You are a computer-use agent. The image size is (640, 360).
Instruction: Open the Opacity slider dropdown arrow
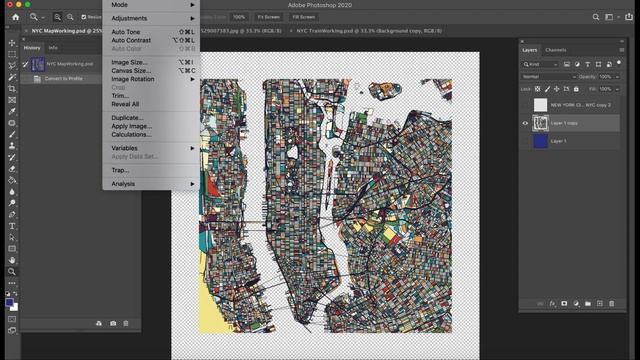[x=617, y=77]
